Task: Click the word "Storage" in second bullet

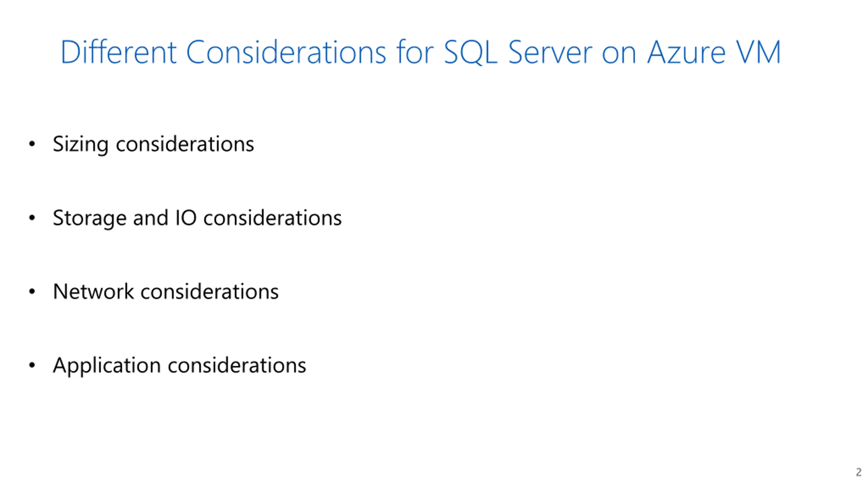Action: (x=90, y=219)
